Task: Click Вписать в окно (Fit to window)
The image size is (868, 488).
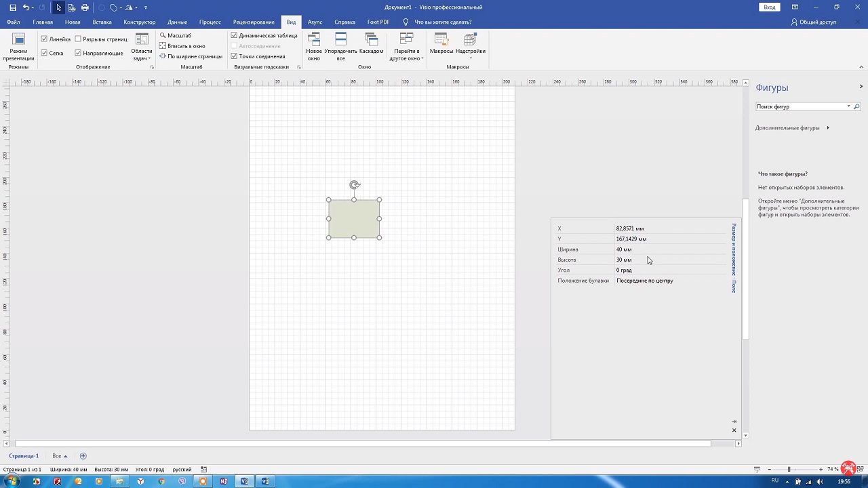Action: 182,46
